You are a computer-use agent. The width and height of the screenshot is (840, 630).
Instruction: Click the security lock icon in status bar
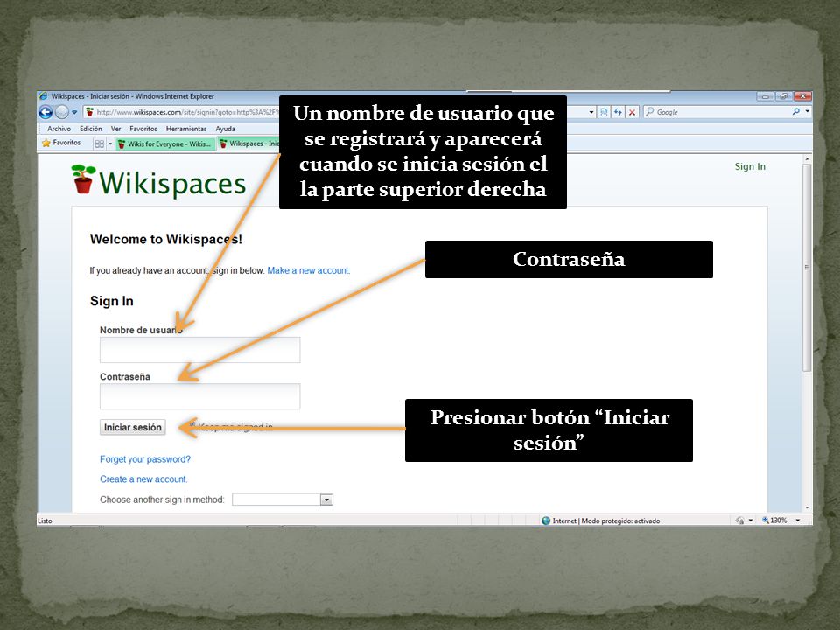739,520
